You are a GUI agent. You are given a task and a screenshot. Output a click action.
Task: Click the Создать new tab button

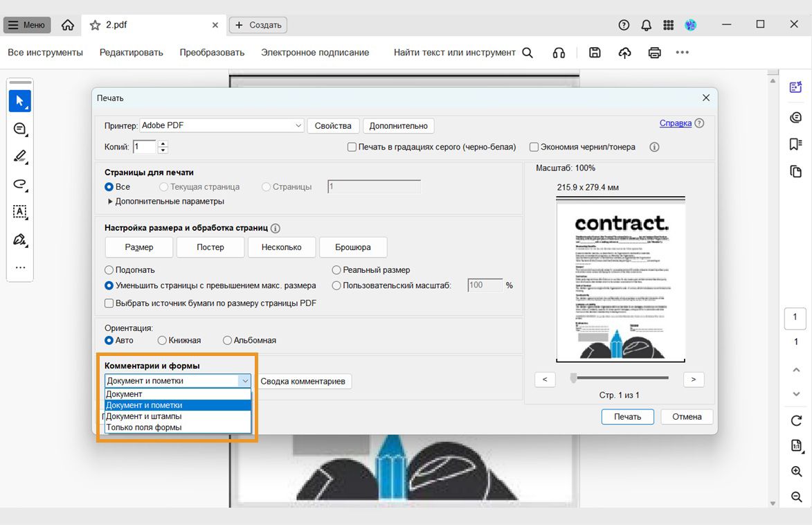258,25
